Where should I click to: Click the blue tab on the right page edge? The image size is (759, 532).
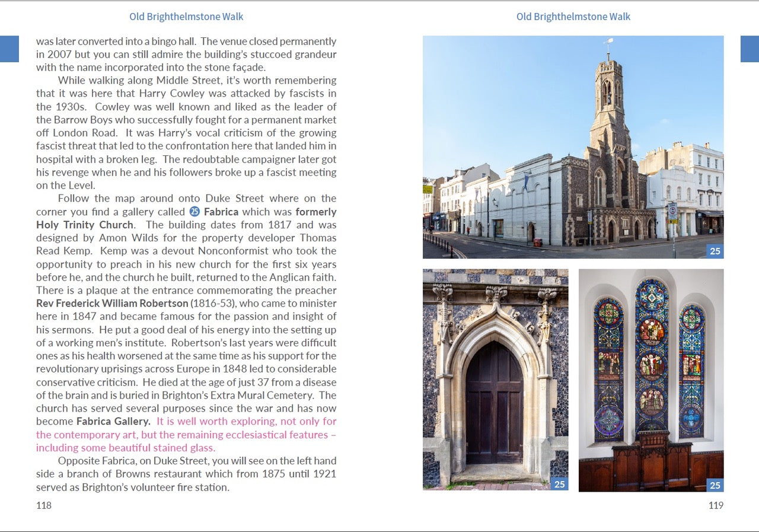tap(750, 49)
